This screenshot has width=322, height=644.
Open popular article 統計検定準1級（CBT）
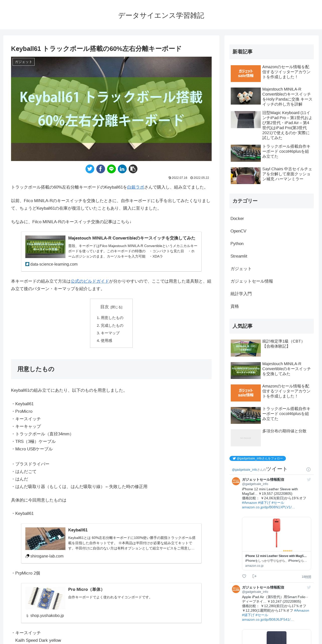click(272, 348)
